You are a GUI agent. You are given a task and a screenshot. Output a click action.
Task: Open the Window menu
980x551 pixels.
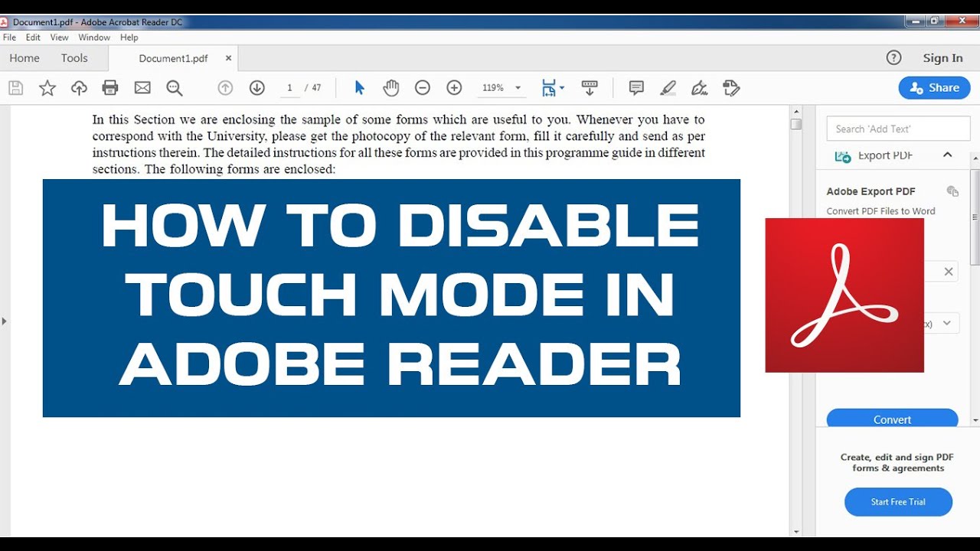point(94,37)
